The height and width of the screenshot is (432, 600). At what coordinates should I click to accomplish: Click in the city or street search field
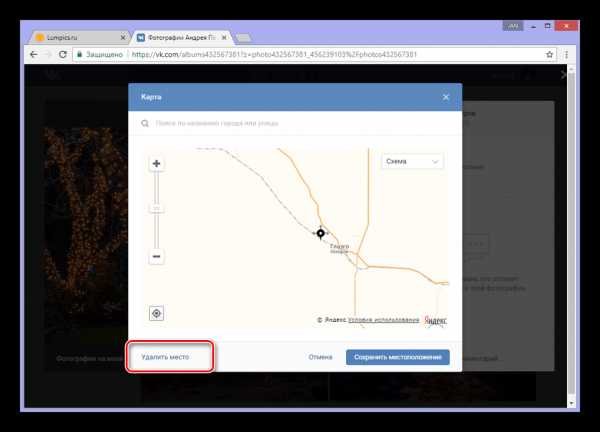point(295,123)
